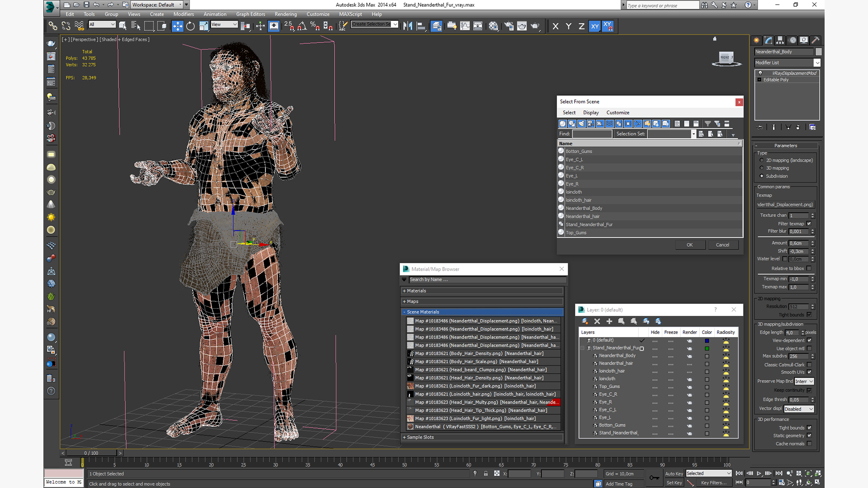This screenshot has height=488, width=868.
Task: Choose Select and Uniform Scale tool
Action: [x=203, y=26]
